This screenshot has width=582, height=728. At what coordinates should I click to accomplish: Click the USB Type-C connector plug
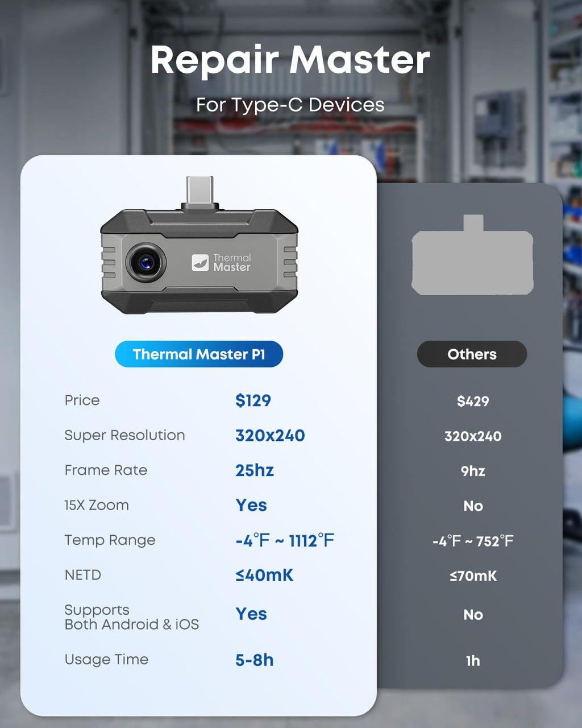199,192
